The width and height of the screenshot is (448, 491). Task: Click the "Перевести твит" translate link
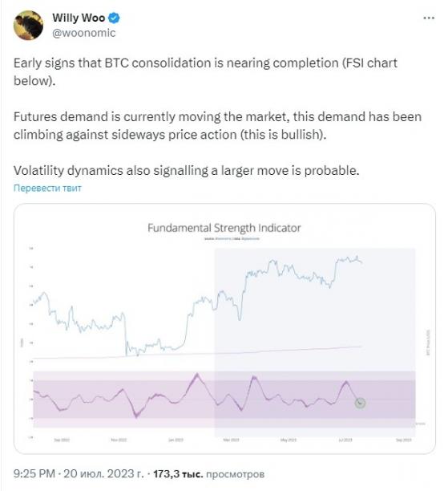point(47,189)
